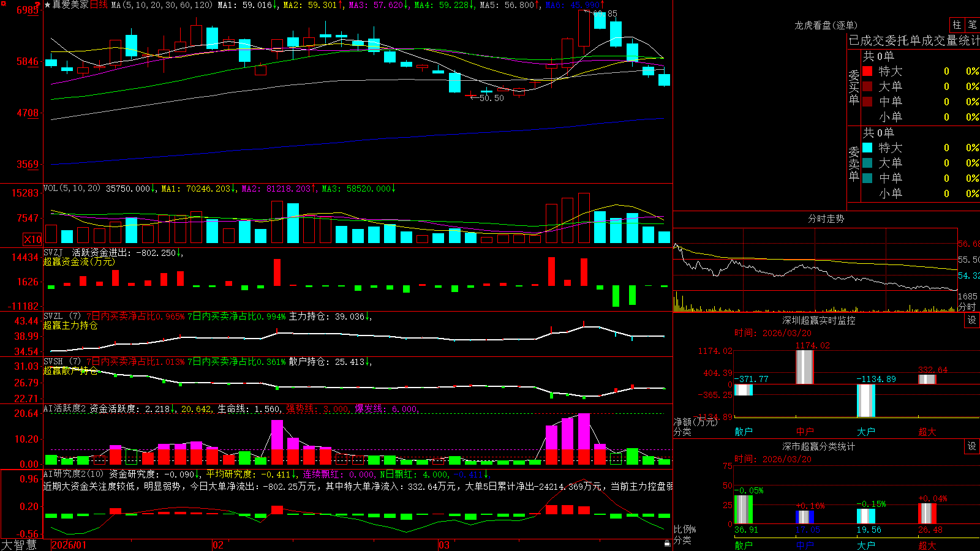The height and width of the screenshot is (551, 980).
Task: Click red 特大 buy-order color swatch
Action: (x=867, y=71)
